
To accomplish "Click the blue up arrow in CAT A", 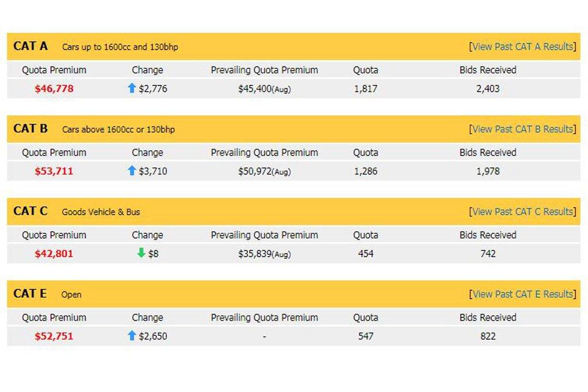I will point(132,88).
